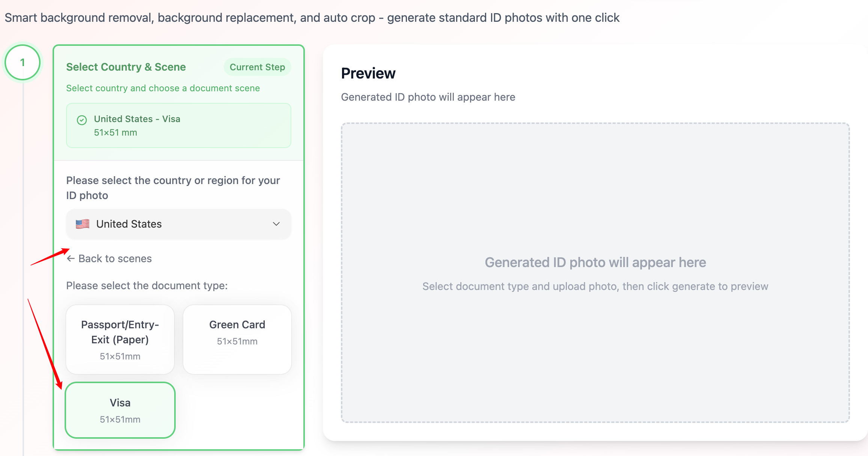Open the United States country selector

(x=178, y=224)
